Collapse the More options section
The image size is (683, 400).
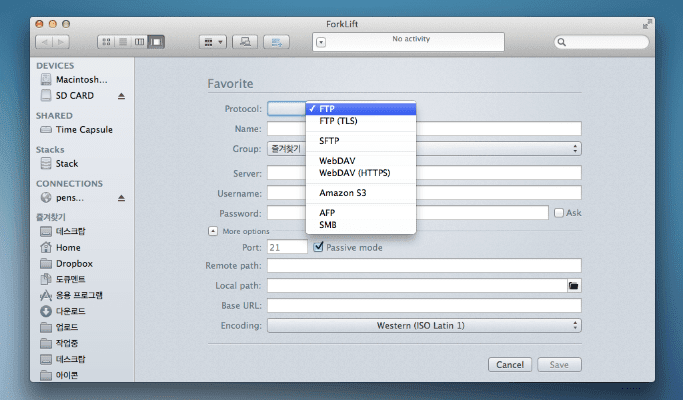click(213, 231)
